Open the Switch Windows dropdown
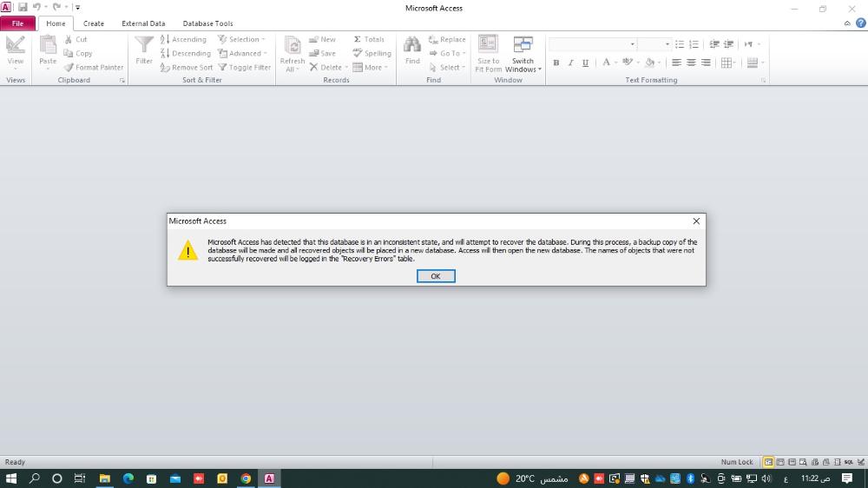The width and height of the screenshot is (868, 488). tap(523, 53)
